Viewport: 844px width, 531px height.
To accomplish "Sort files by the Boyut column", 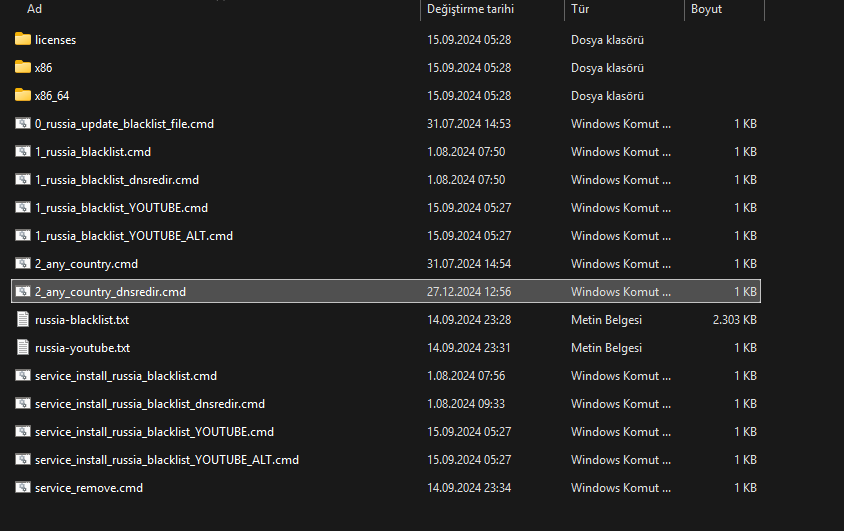I will point(706,9).
